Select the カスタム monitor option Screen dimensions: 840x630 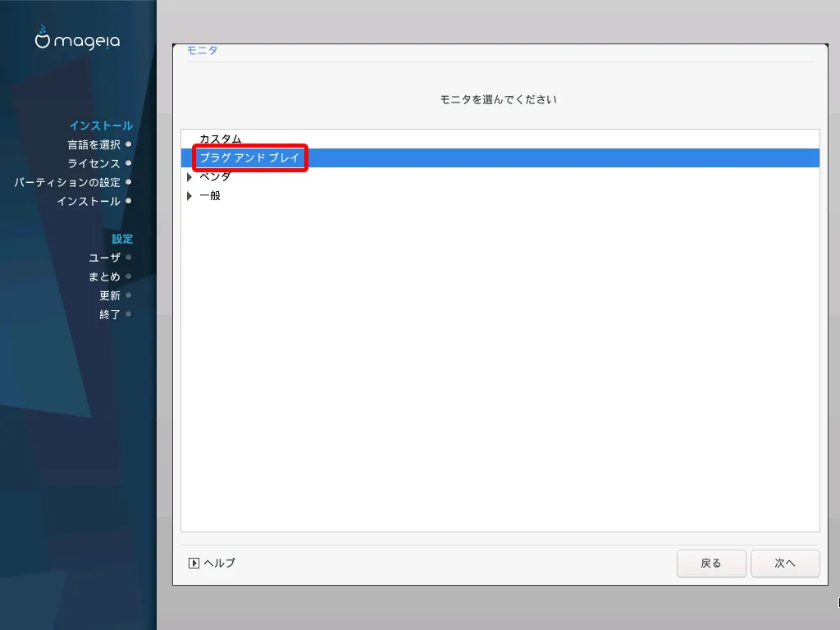click(x=220, y=139)
